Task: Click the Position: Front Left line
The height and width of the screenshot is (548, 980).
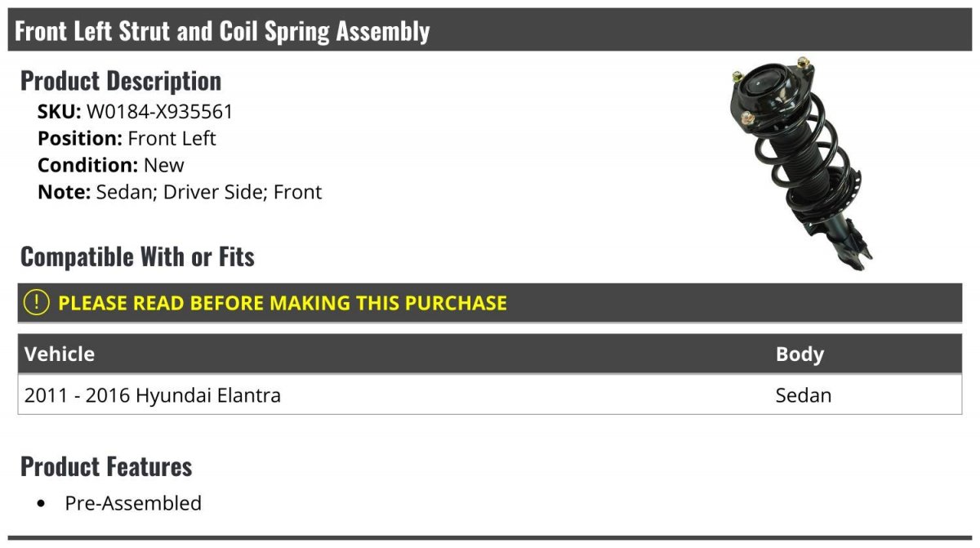Action: pos(127,138)
